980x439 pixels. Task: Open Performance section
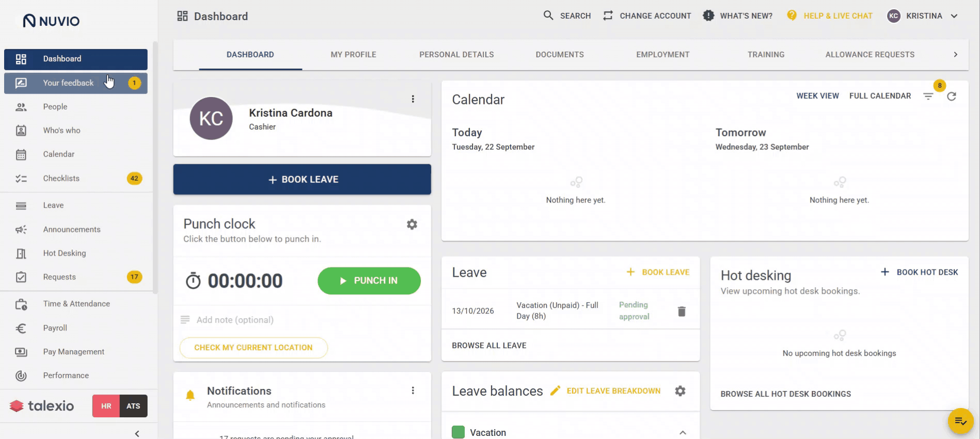76,375
